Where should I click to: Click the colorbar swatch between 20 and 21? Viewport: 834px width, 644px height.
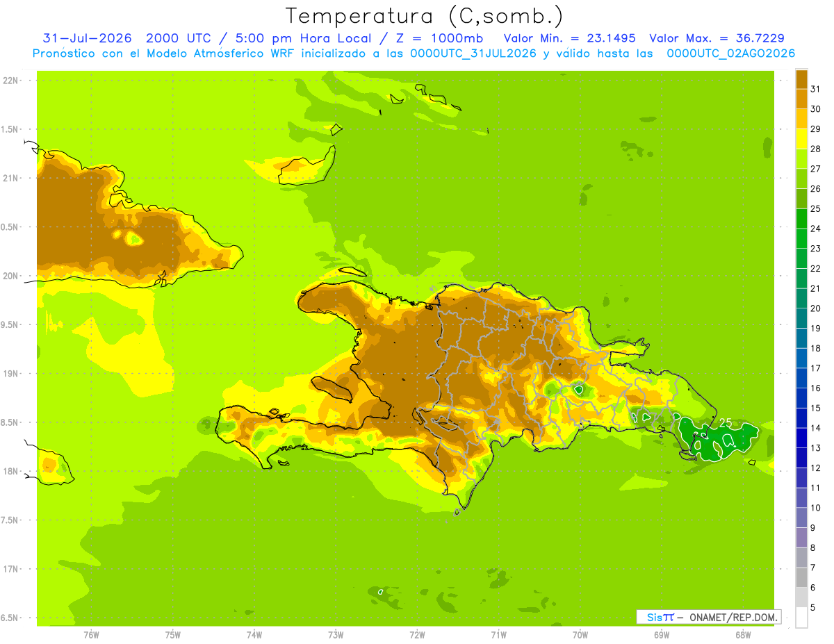click(x=801, y=298)
